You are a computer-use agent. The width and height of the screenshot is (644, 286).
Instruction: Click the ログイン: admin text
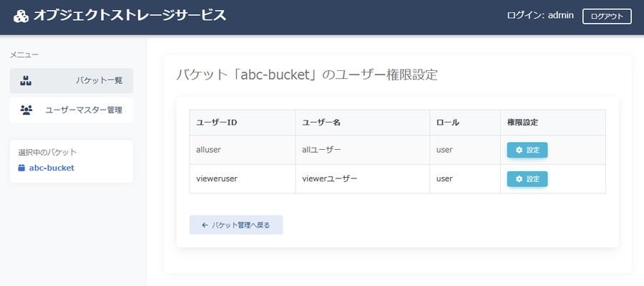click(x=540, y=16)
